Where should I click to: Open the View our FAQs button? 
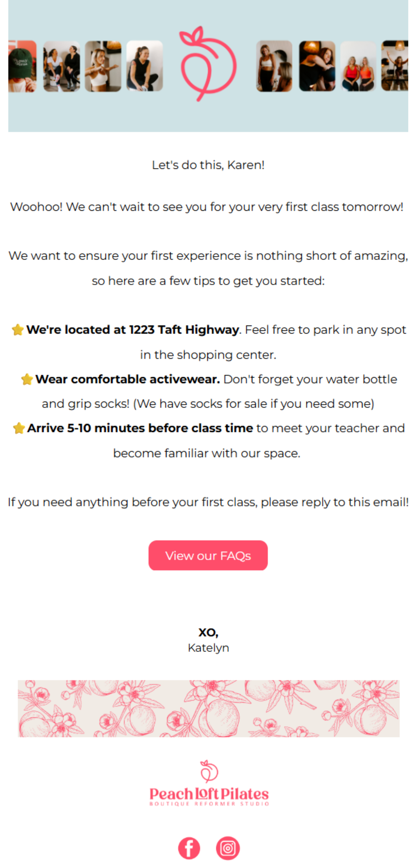pyautogui.click(x=208, y=555)
